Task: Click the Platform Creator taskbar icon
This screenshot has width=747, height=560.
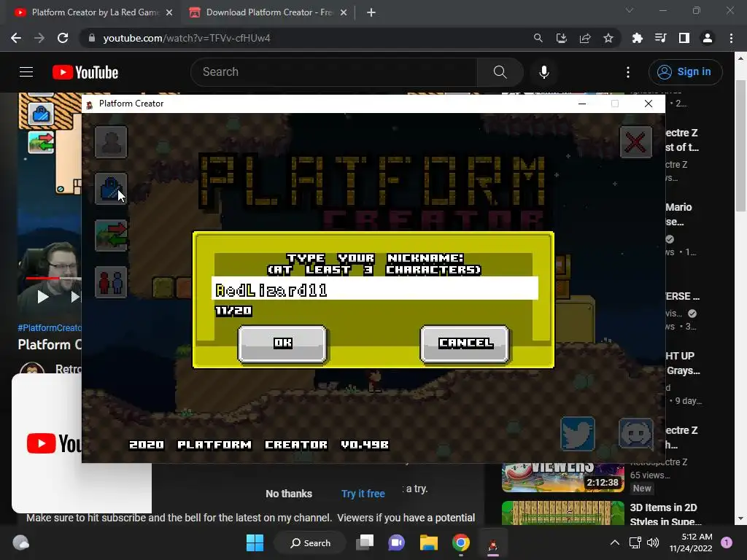Action: click(x=493, y=542)
